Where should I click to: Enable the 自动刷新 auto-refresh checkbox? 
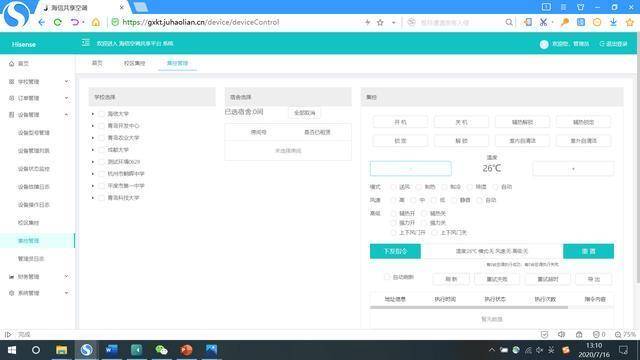pyautogui.click(x=387, y=277)
